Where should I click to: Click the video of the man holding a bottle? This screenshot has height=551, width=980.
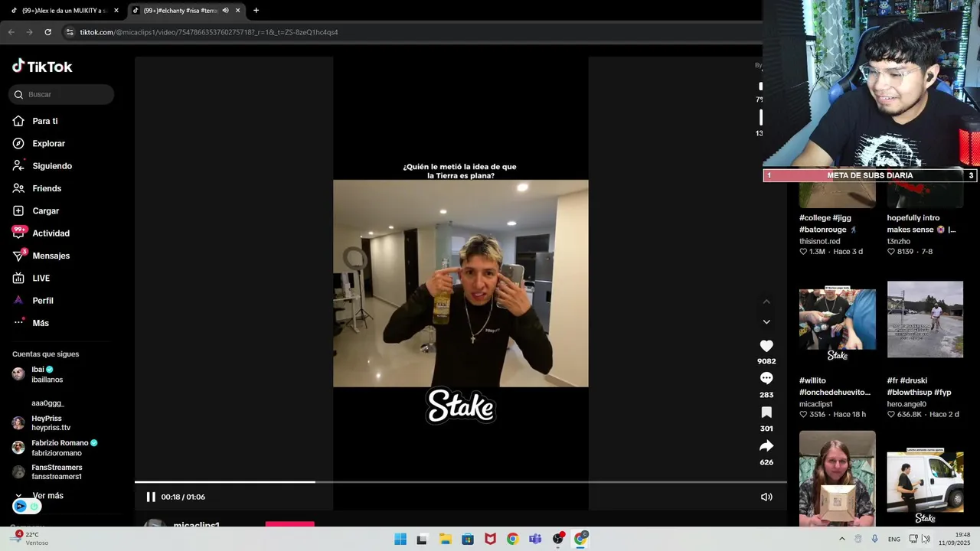pyautogui.click(x=461, y=283)
